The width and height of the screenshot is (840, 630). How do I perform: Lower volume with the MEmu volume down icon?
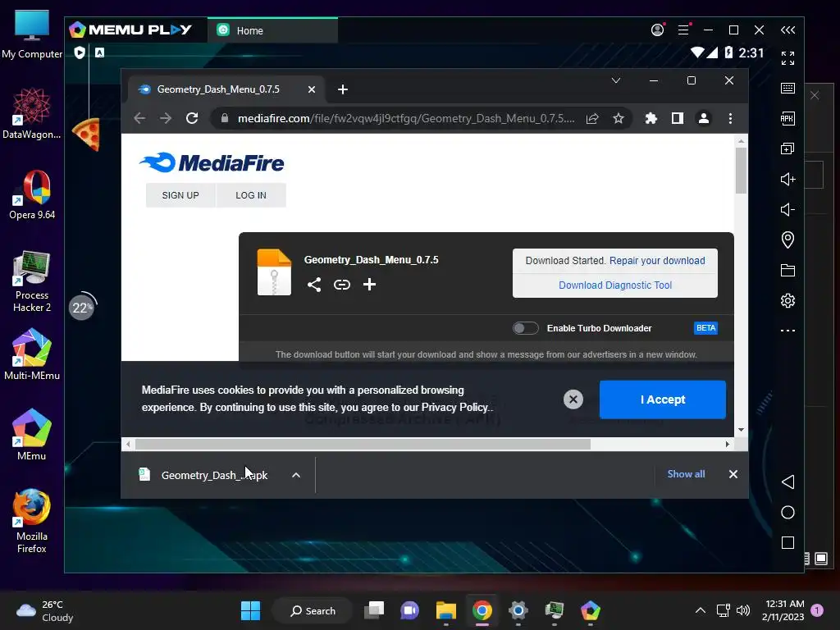point(787,209)
